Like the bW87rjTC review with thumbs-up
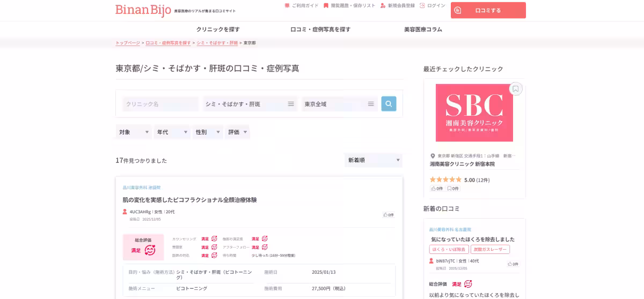644x299 pixels. click(513, 264)
